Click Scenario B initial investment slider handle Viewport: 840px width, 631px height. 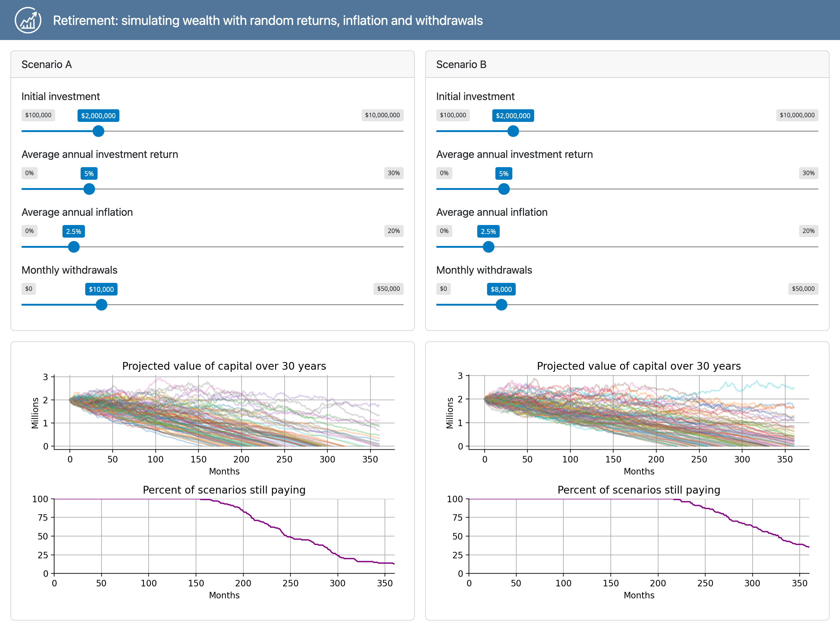point(513,131)
